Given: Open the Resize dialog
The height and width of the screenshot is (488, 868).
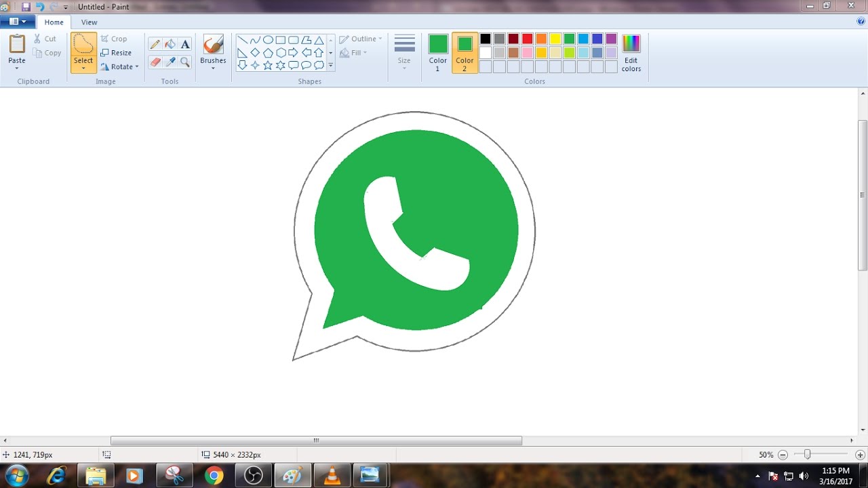Looking at the screenshot, I should [117, 52].
